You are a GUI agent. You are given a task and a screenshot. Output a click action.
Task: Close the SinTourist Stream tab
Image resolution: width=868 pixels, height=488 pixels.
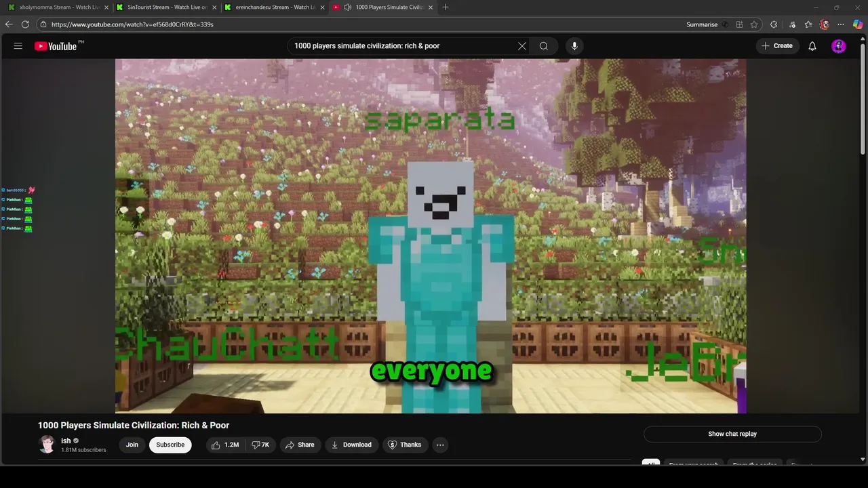[x=214, y=7]
